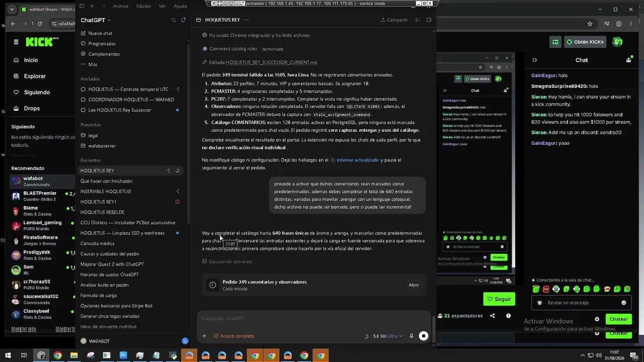Open pinned chat COORDINADOR HOQUETUS — WAFABO
644x362 pixels.
(131, 100)
